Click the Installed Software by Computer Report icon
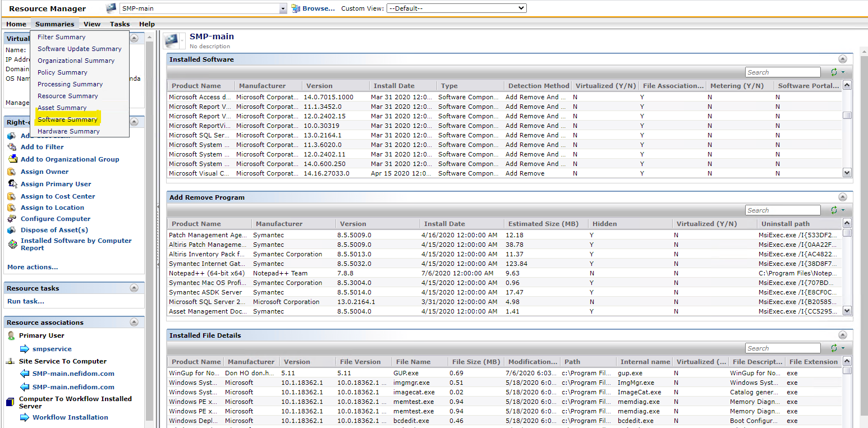The image size is (868, 428). (x=12, y=244)
